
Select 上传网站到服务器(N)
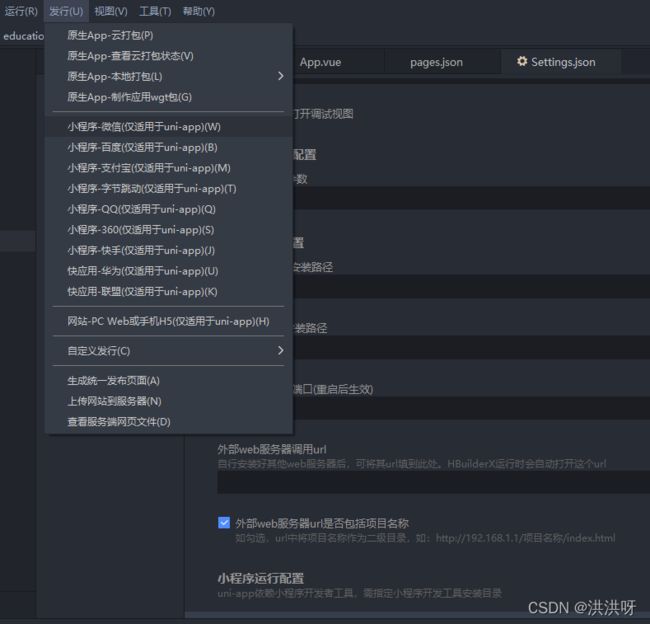[x=169, y=401]
